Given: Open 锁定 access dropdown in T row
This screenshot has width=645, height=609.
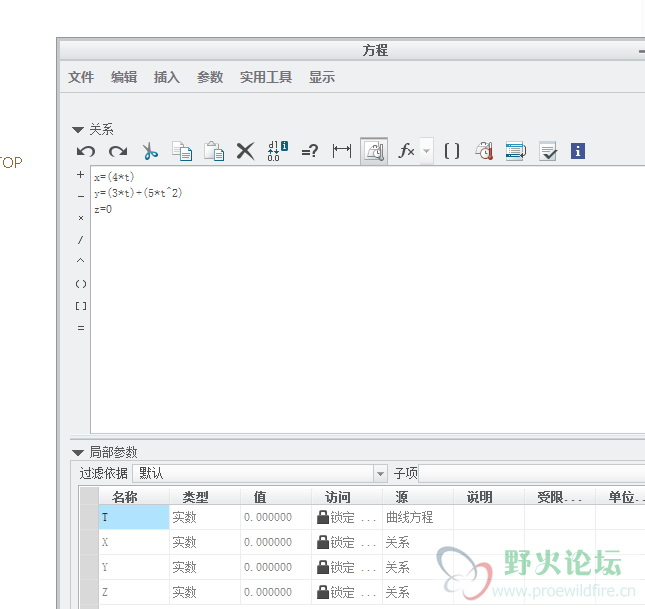Looking at the screenshot, I should (x=347, y=517).
